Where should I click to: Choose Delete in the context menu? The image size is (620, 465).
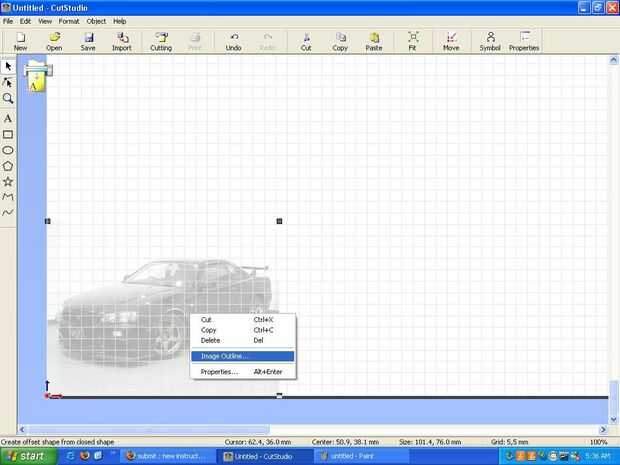pyautogui.click(x=242, y=340)
